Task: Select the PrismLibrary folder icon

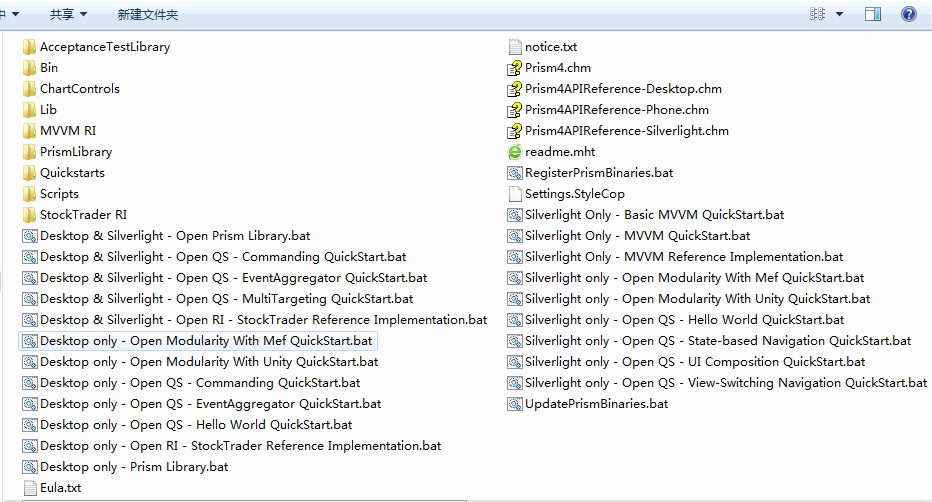Action: (29, 152)
